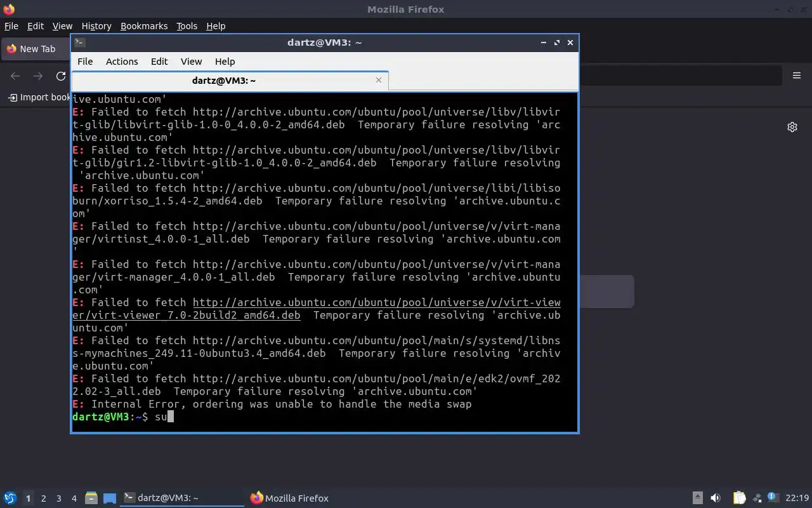This screenshot has height=508, width=812.
Task: Select the dartz@VM3 terminal taskbar entry
Action: (183, 498)
